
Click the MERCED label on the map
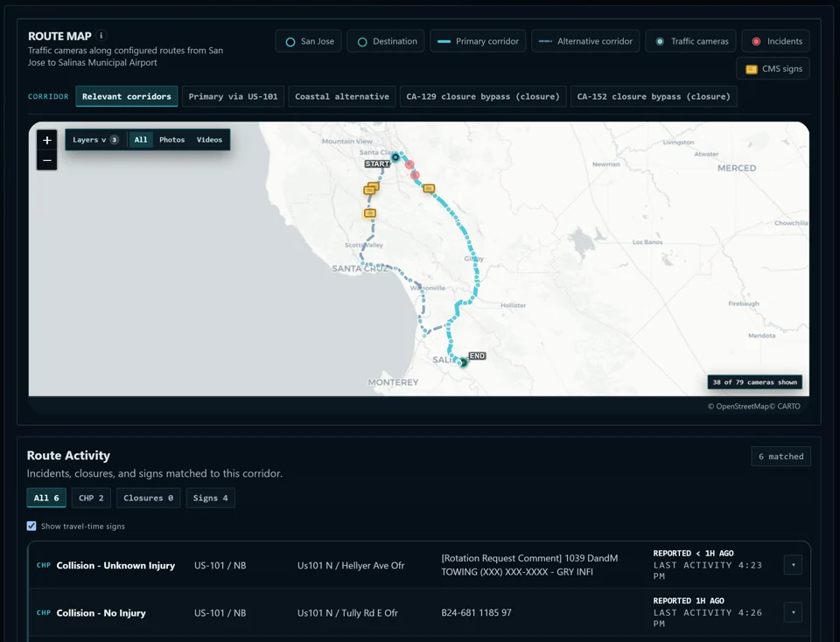click(x=737, y=168)
